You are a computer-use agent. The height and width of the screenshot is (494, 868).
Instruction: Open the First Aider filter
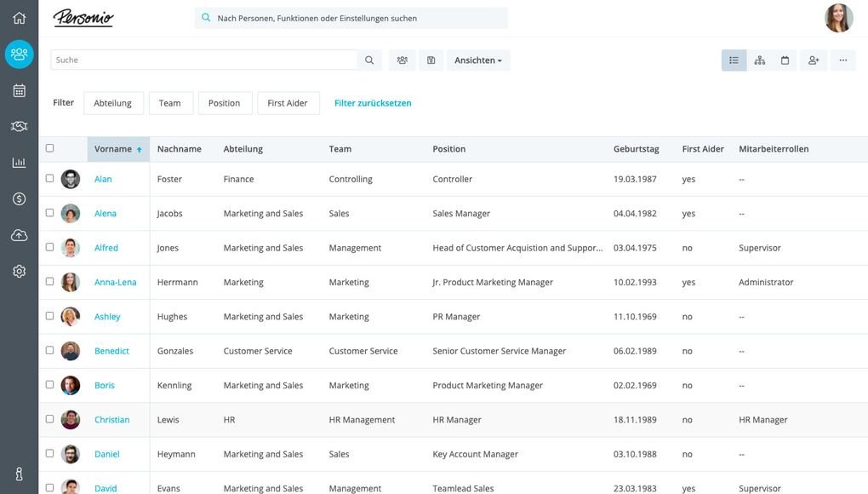point(288,103)
